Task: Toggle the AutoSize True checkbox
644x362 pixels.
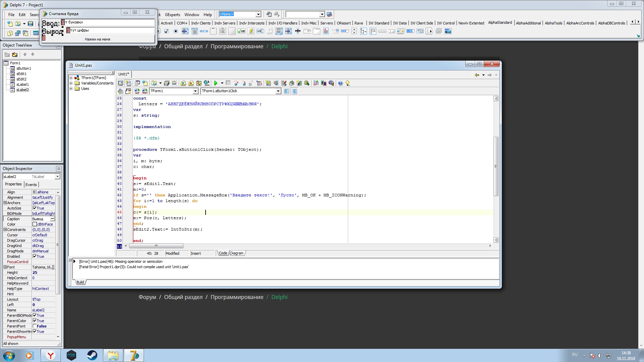Action: (35, 208)
